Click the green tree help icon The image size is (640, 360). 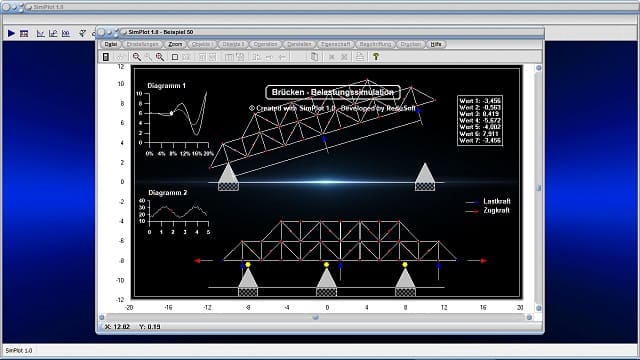click(376, 57)
